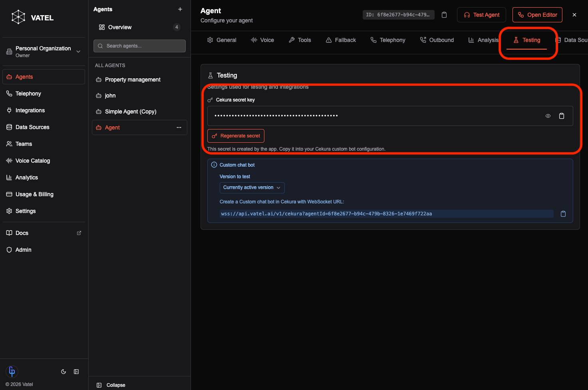
Task: Open Integrations page
Action: pyautogui.click(x=44, y=110)
